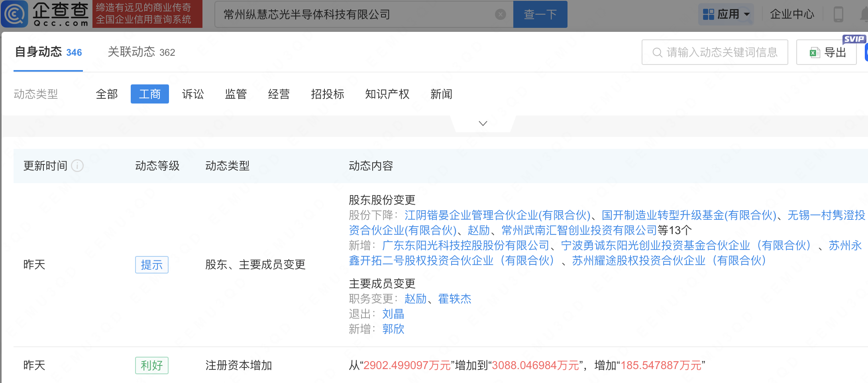The height and width of the screenshot is (383, 868).
Task: Select 监管 dynamic type filter
Action: coord(236,94)
